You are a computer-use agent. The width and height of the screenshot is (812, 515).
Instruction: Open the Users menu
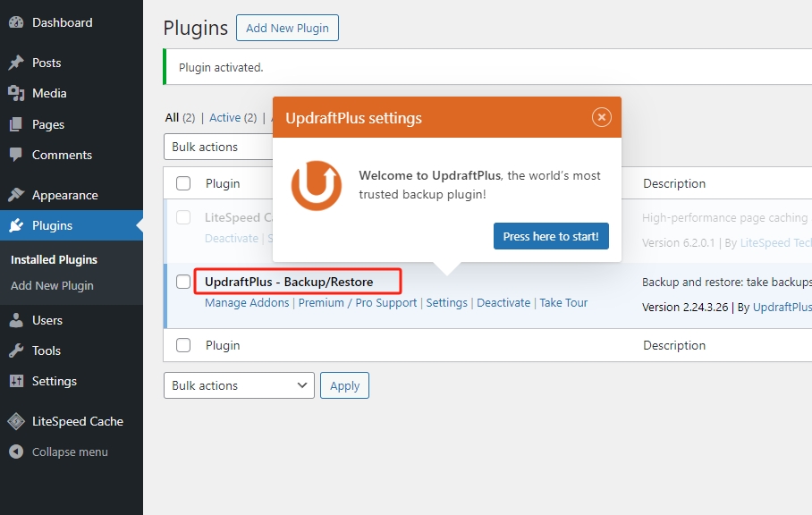click(x=47, y=320)
